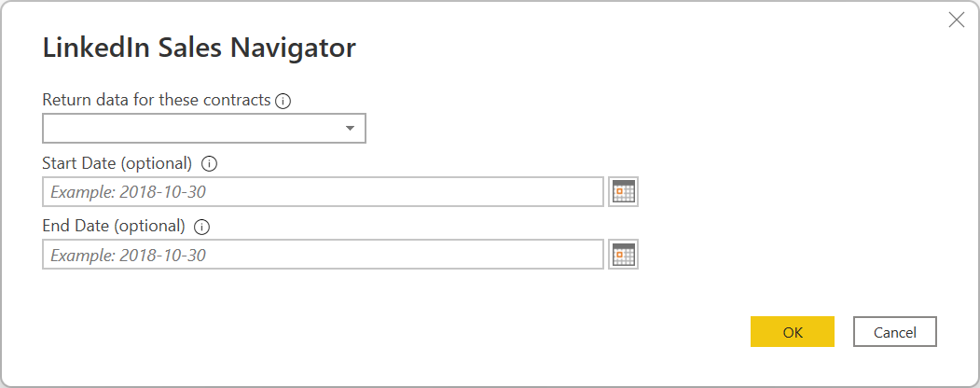Viewport: 980px width, 388px height.
Task: Click the Start Date (optional) label
Action: point(117,163)
